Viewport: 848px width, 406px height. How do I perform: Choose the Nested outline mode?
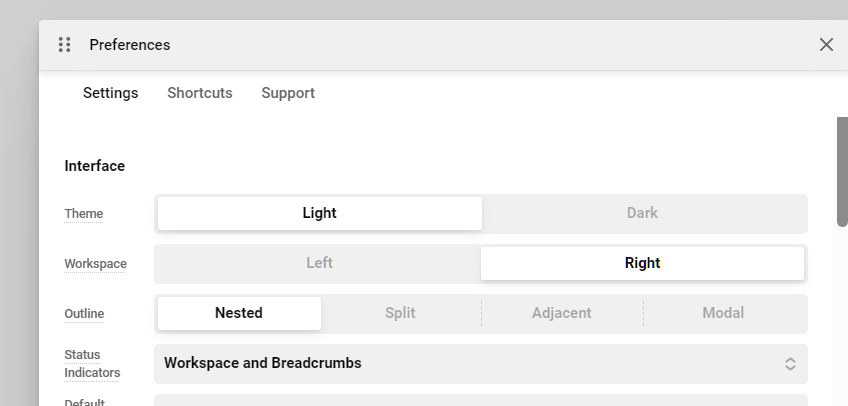239,313
